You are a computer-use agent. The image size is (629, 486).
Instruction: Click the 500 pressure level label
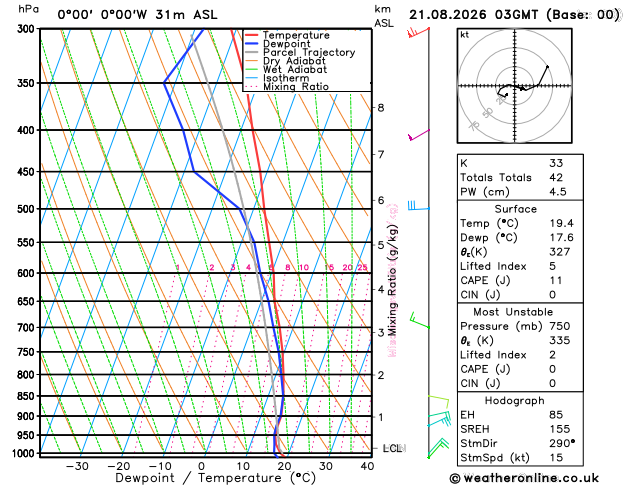point(28,209)
